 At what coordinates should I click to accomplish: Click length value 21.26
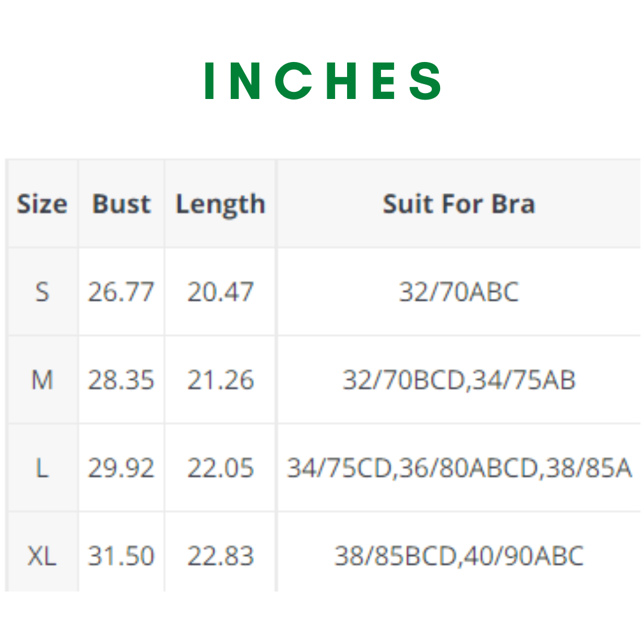(x=221, y=380)
